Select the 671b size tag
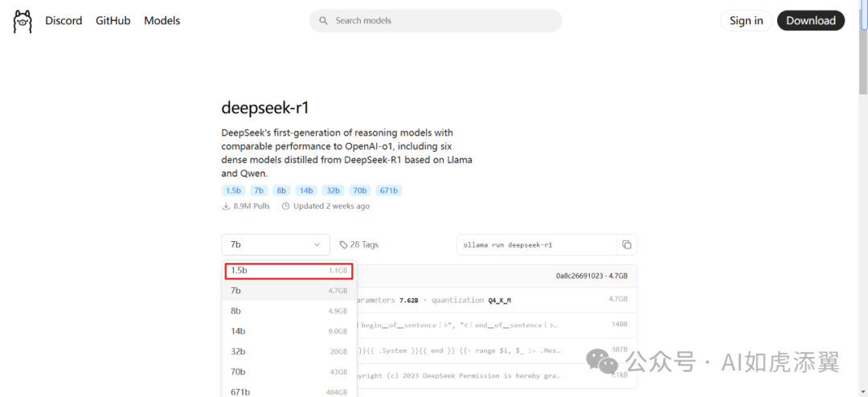868x397 pixels. tap(389, 190)
